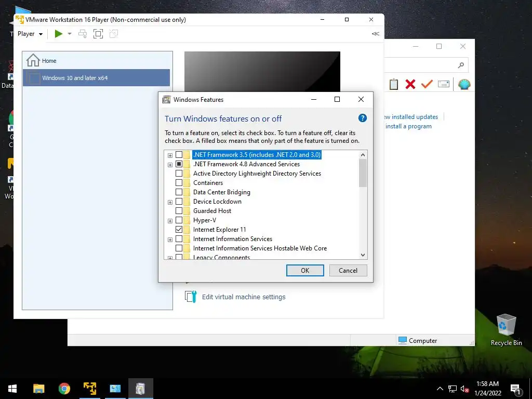Open the notification center icon

click(x=515, y=389)
